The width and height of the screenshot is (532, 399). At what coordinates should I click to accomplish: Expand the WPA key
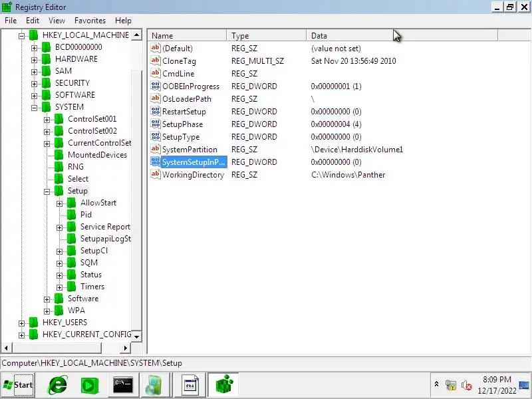coord(47,311)
